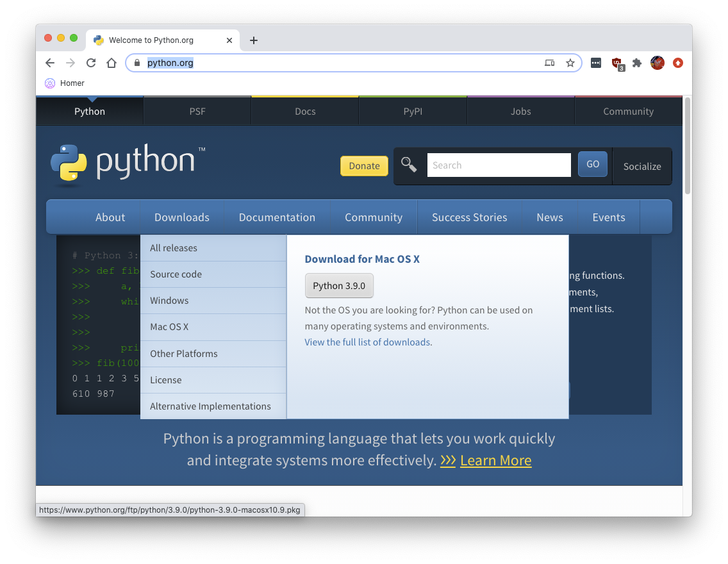Reload the page with the refresh icon
The image size is (728, 564).
[x=91, y=63]
